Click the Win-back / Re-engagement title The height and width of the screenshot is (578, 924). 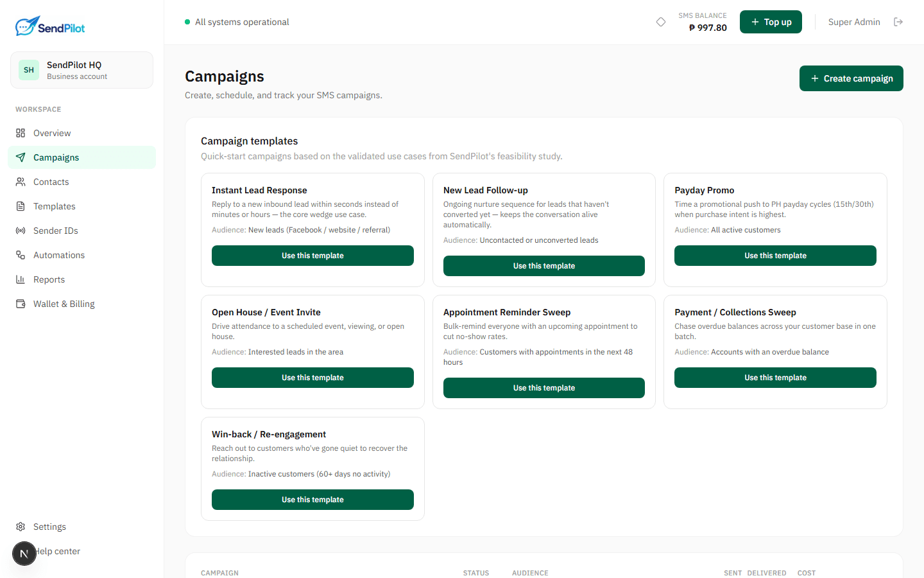[x=269, y=434]
